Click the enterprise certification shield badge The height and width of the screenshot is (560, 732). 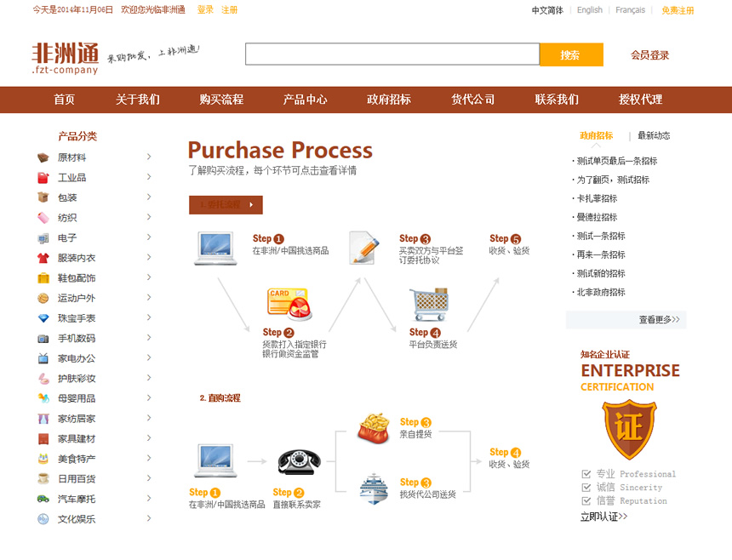(629, 429)
